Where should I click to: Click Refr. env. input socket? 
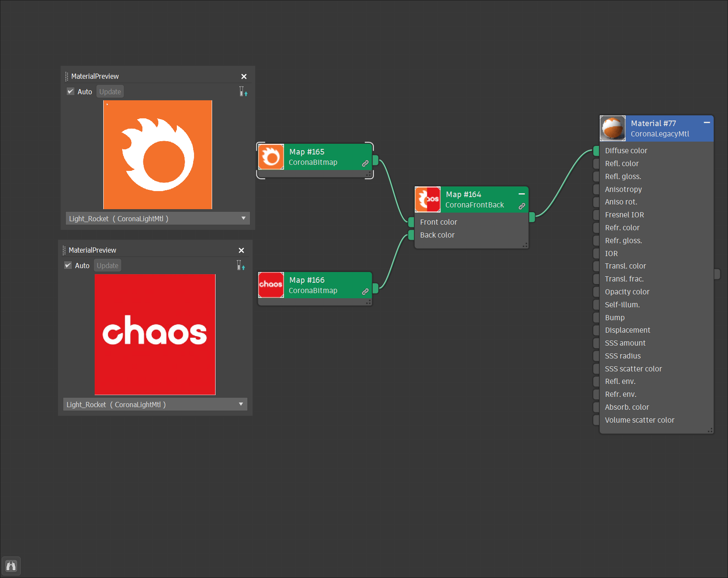tap(596, 394)
